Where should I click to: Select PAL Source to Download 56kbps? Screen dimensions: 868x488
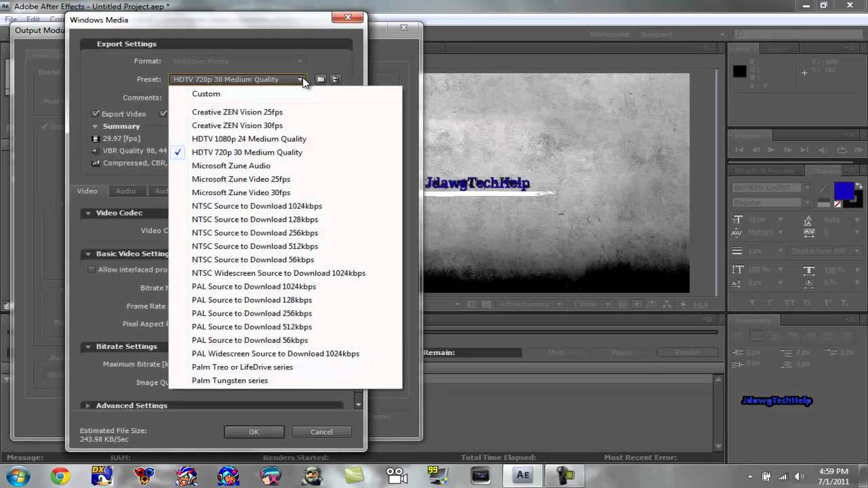point(285,340)
